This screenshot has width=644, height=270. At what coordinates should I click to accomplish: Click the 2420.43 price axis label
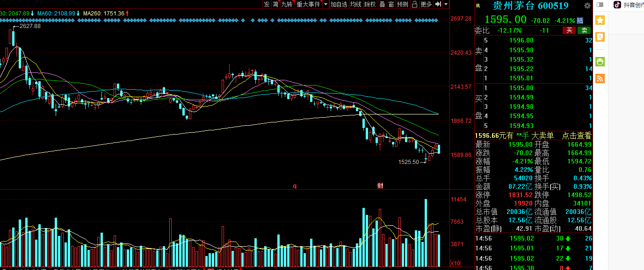(x=462, y=53)
